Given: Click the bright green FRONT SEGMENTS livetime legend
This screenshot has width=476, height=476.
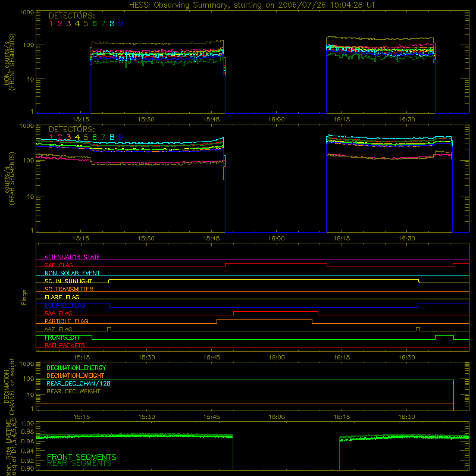Looking at the screenshot, I should pos(82,457).
